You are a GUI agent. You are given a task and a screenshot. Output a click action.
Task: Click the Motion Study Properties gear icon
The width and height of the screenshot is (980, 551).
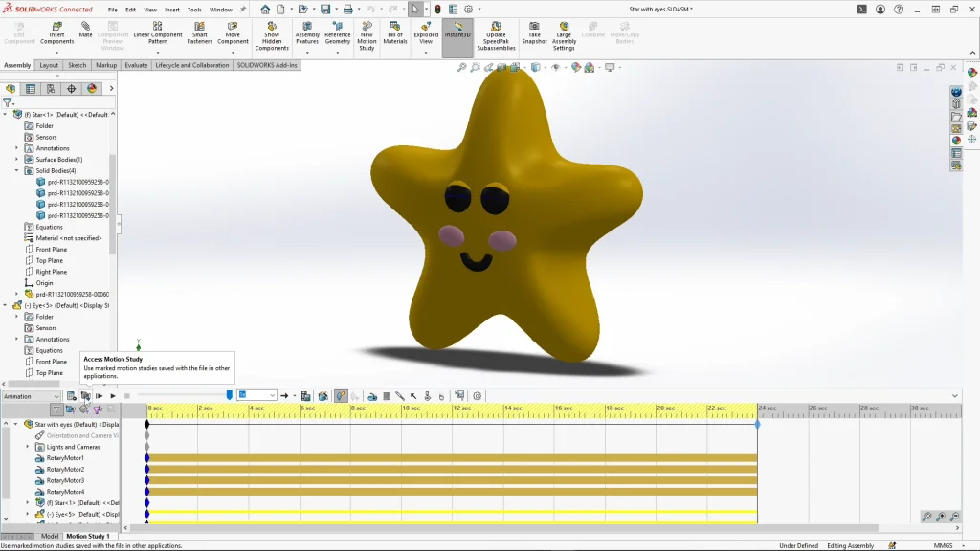pyautogui.click(x=478, y=396)
